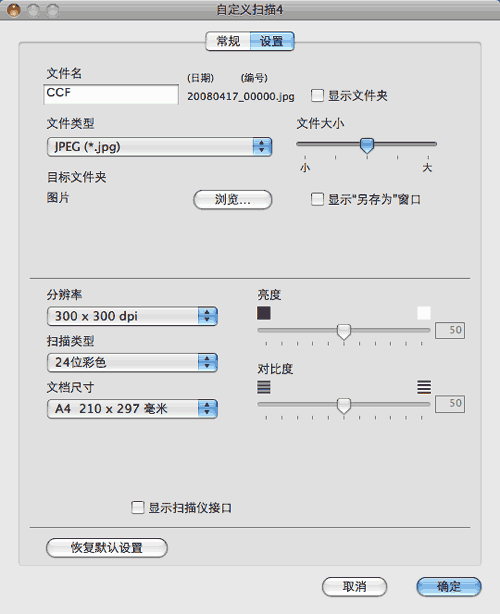Click the high contrast icon
Viewport: 500px width, 614px height.
424,387
